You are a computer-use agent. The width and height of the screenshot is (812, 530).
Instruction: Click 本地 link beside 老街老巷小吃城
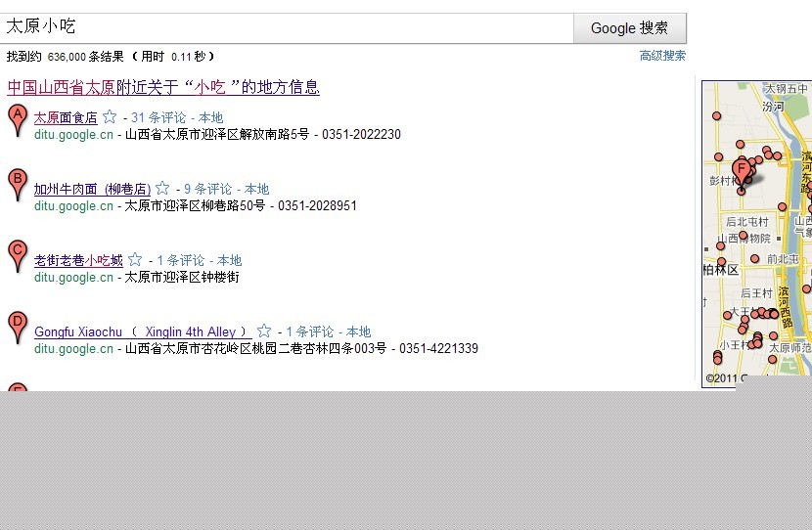[229, 260]
